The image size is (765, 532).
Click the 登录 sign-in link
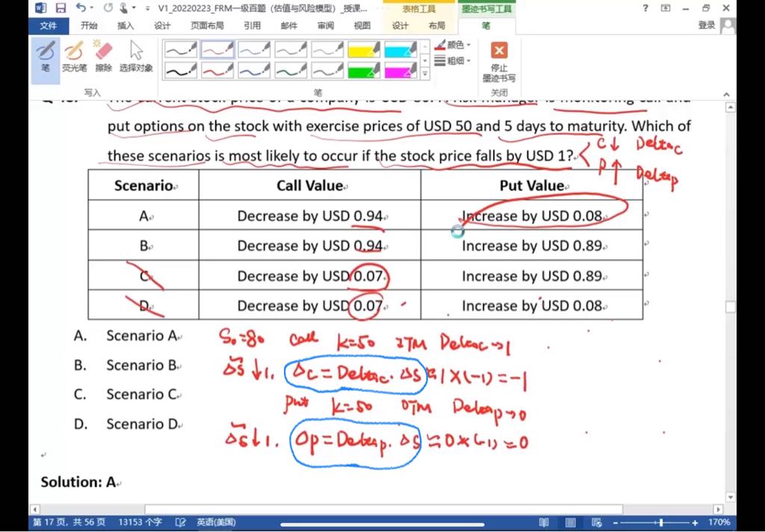[707, 25]
